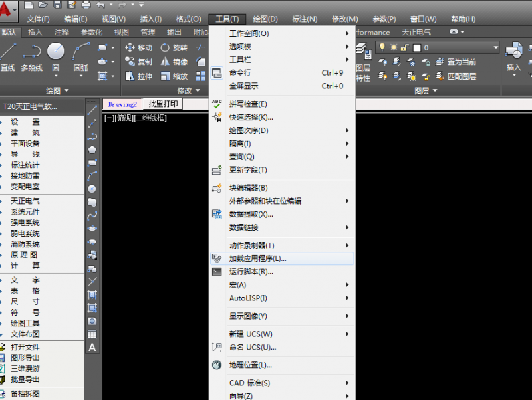Toggle the layer lightbulb on/off icon
This screenshot has width=532, height=400.
pyautogui.click(x=382, y=47)
